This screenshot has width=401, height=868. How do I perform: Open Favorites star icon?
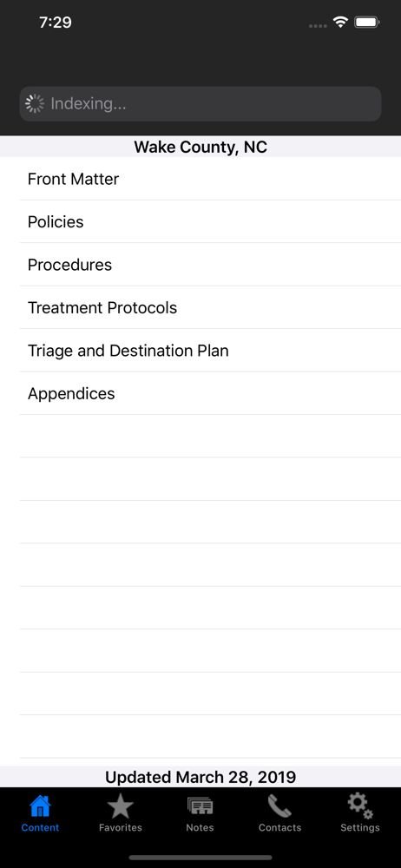pos(120,806)
